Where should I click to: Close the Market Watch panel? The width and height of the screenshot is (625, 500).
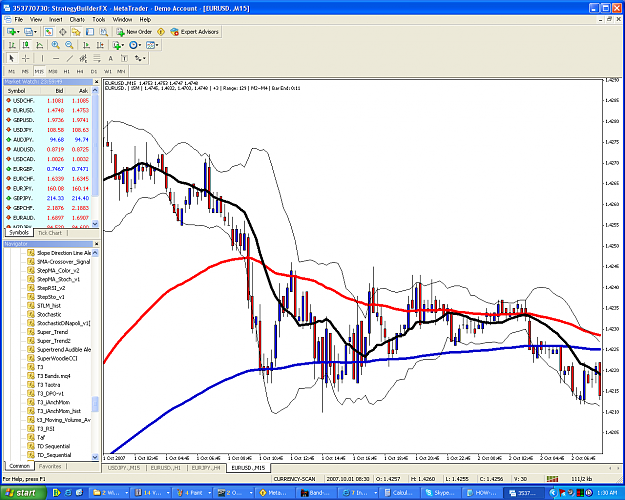(96, 82)
